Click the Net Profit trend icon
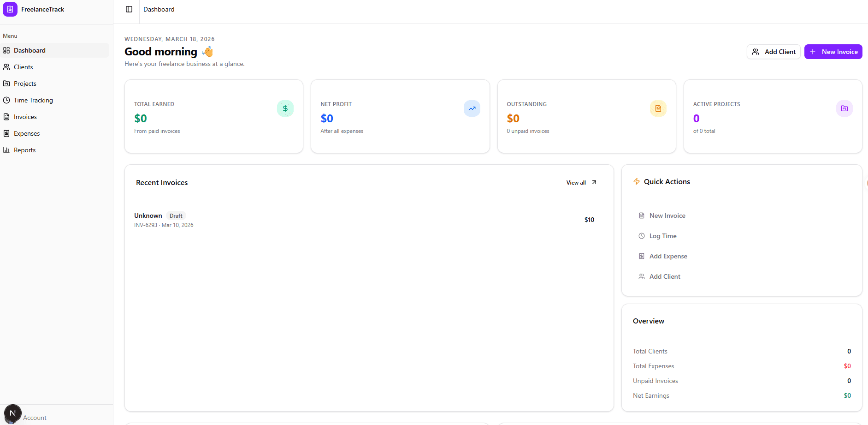This screenshot has height=425, width=868. pos(472,108)
